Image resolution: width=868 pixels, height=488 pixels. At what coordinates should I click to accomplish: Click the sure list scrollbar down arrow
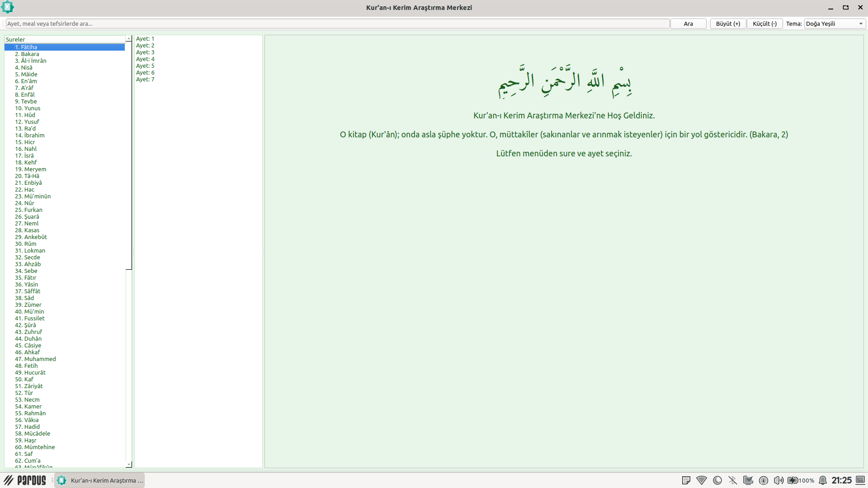129,464
